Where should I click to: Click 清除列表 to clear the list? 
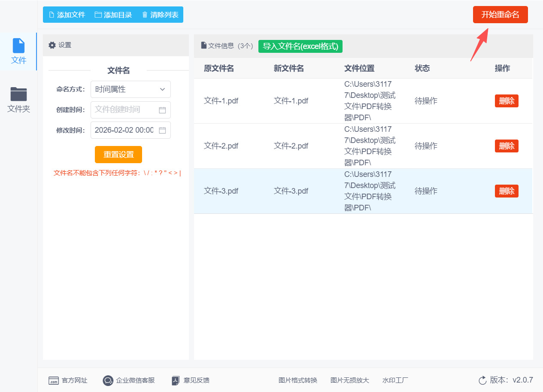(x=160, y=15)
